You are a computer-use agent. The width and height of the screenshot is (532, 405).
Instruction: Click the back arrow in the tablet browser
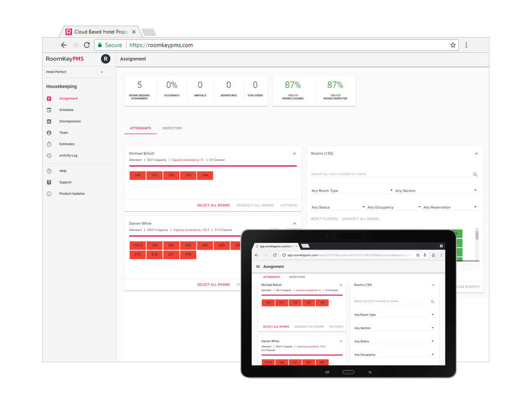tap(257, 255)
